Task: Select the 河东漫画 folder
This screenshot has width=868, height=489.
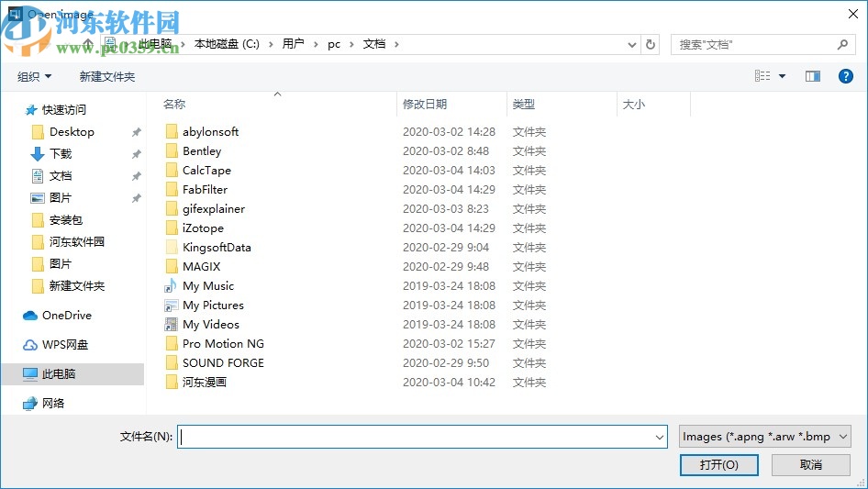Action: coord(205,383)
